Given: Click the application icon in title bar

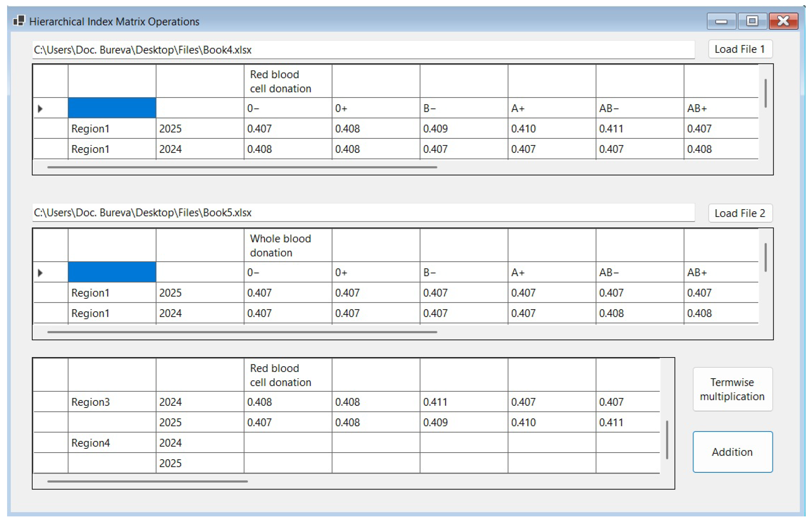Looking at the screenshot, I should tap(19, 21).
